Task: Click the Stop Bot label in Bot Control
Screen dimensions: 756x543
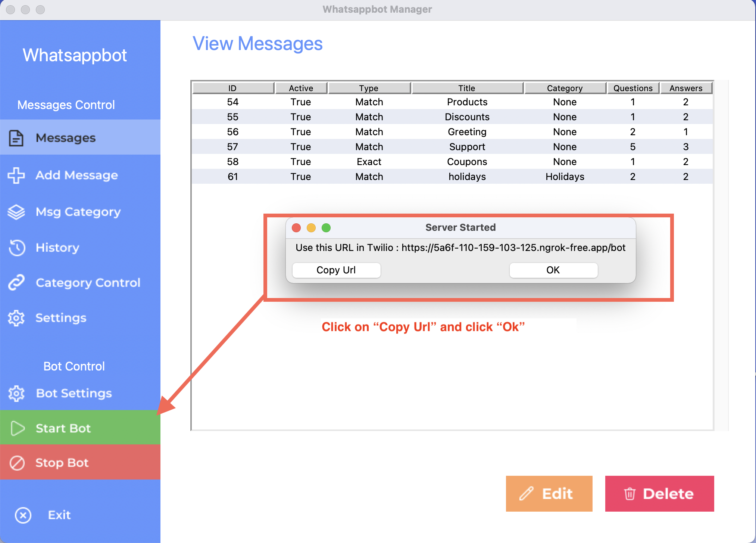Action: pyautogui.click(x=62, y=463)
